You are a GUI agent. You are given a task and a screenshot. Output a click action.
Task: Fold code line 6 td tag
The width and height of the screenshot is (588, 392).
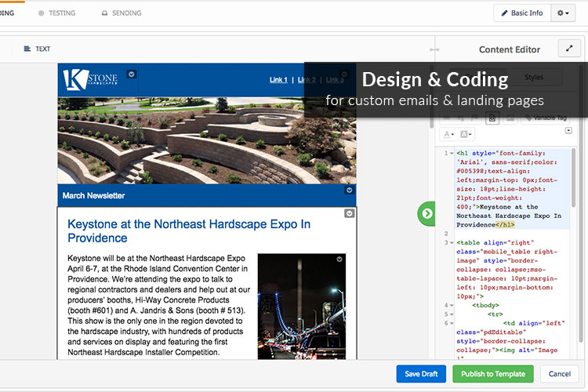point(452,323)
